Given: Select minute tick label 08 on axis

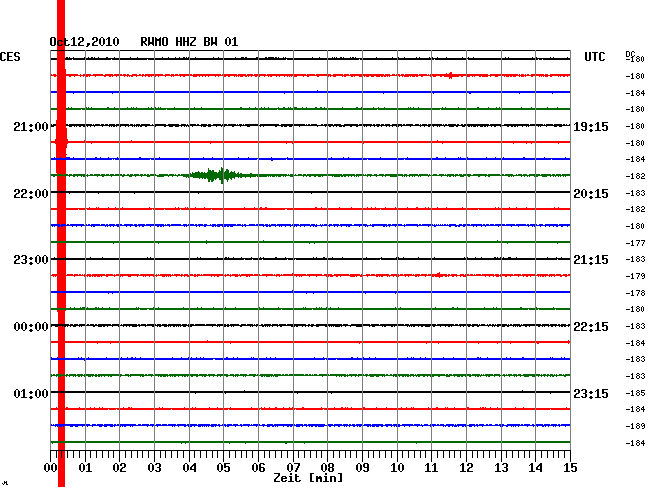Looking at the screenshot, I should click(327, 468).
